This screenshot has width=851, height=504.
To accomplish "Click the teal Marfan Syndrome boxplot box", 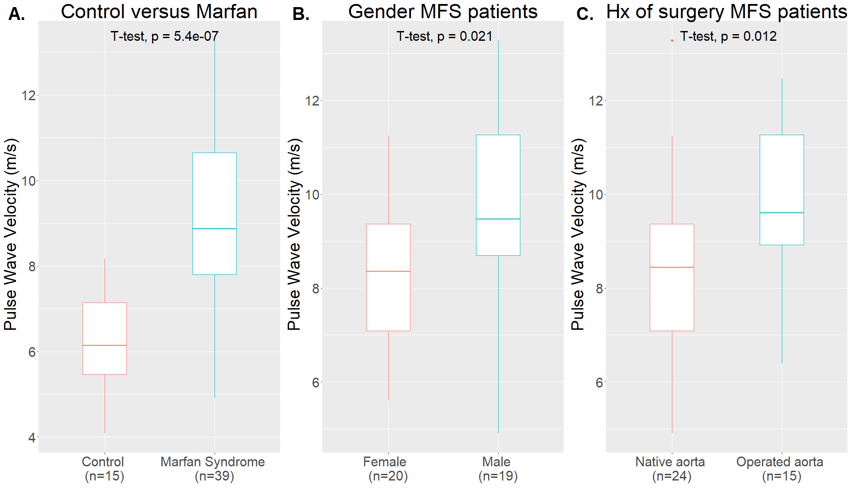I will point(215,213).
